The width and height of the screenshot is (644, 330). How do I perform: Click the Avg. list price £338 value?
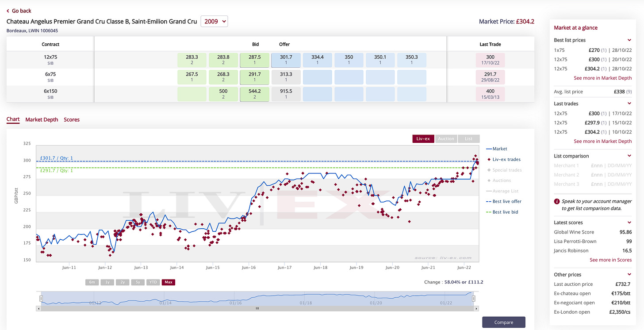click(x=620, y=92)
